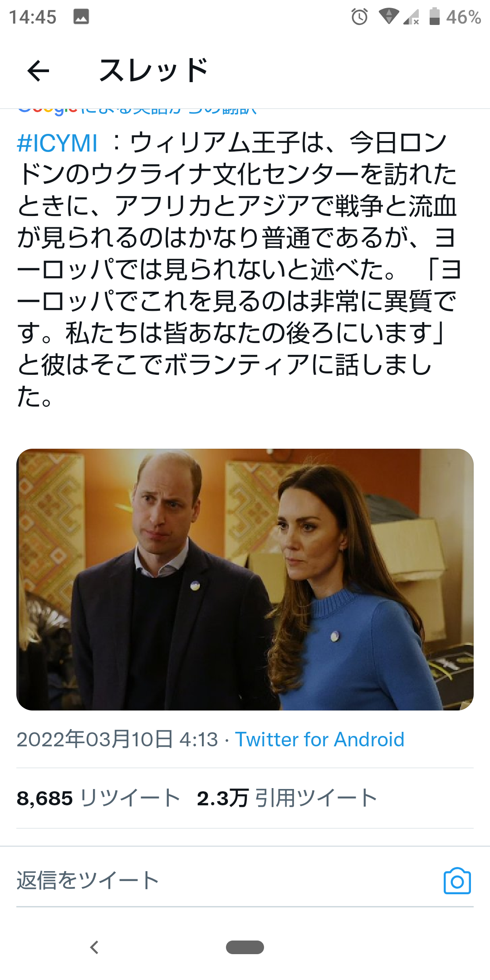Tap the image notification icon near clock
This screenshot has height=980, width=490.
(x=81, y=17)
